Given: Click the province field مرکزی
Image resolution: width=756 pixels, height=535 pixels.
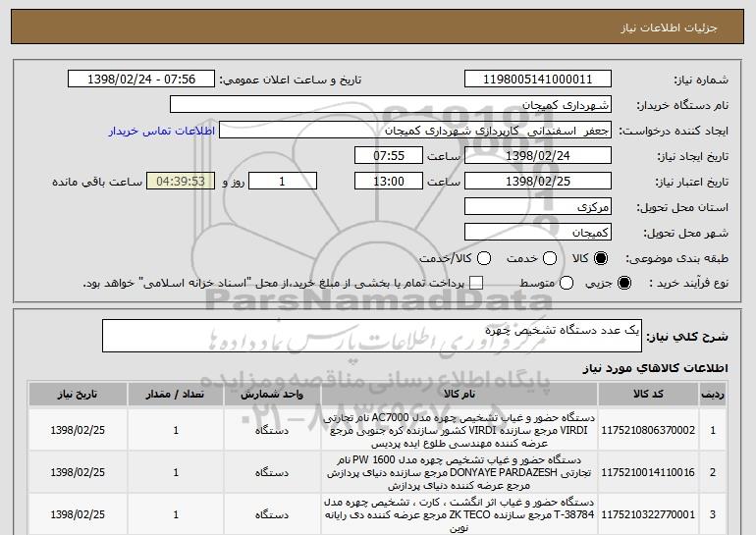Looking at the screenshot, I should point(538,207).
